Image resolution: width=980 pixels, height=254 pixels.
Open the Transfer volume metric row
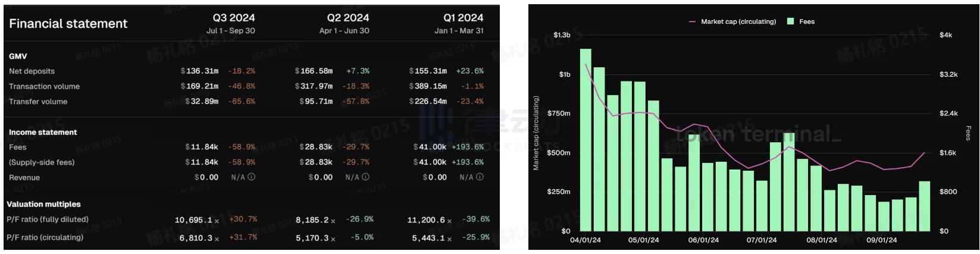coord(38,102)
